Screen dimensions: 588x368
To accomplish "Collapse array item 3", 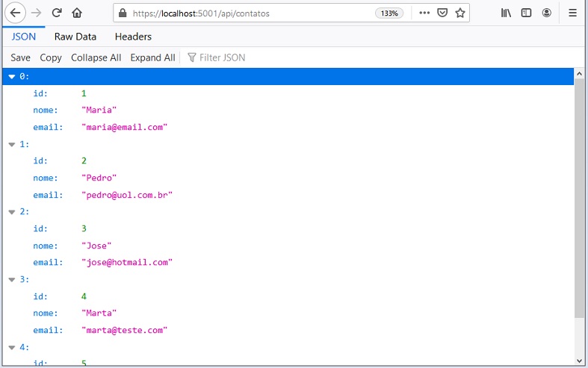I will 12,280.
